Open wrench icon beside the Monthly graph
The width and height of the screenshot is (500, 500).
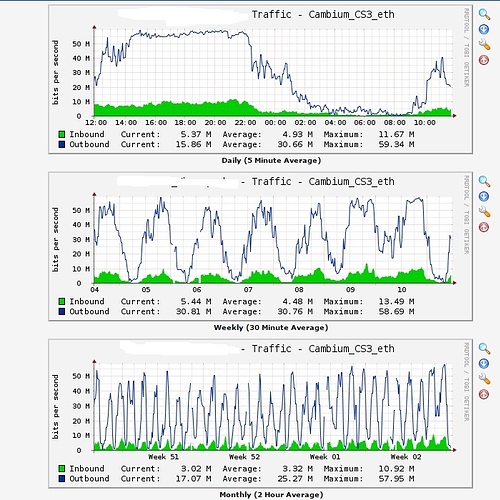[x=484, y=378]
